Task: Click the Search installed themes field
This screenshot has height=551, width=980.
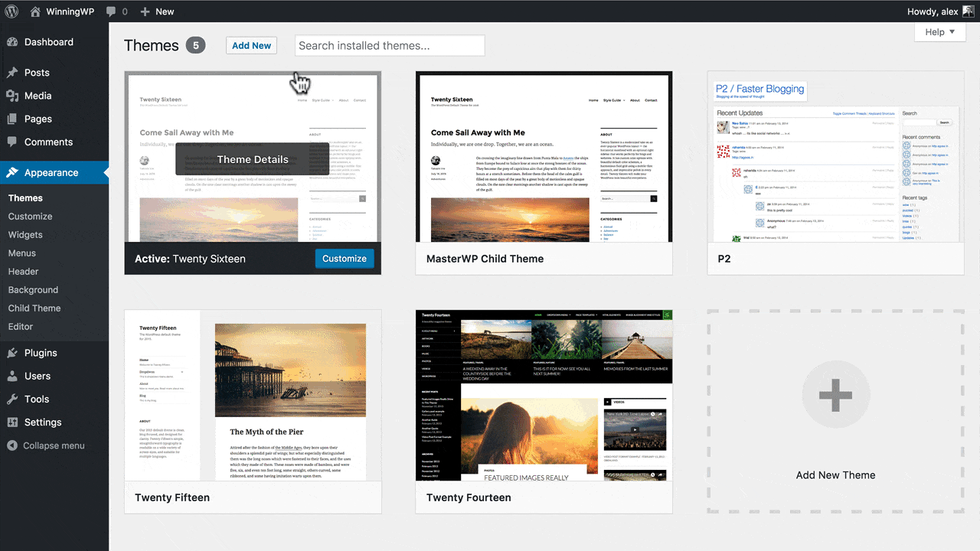Action: tap(390, 46)
